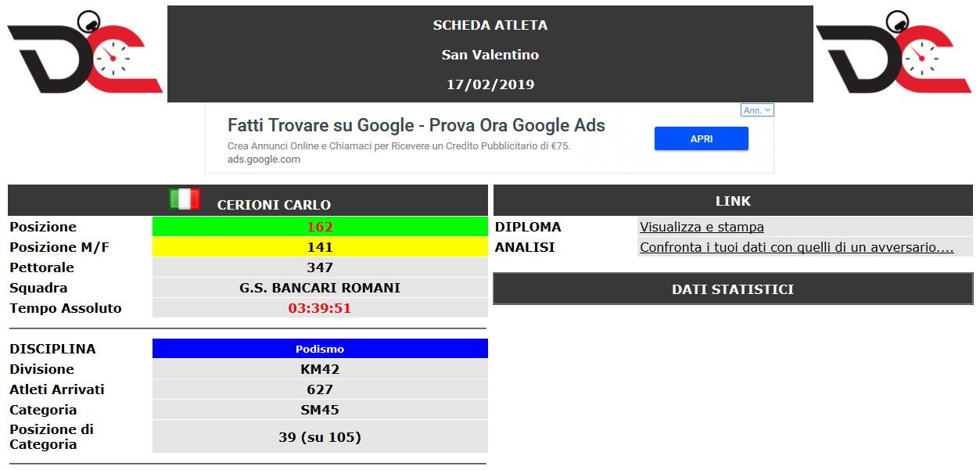
Task: Click the ad description text about €75 credit
Action: tap(399, 146)
